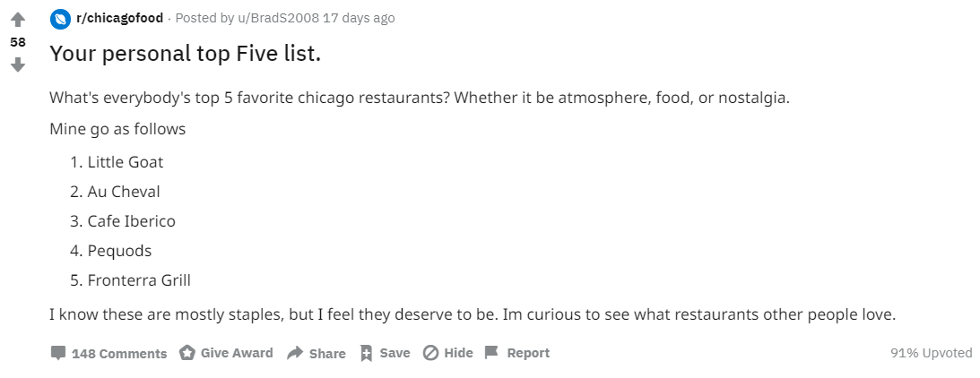Downvote the top Five list post

(x=18, y=64)
